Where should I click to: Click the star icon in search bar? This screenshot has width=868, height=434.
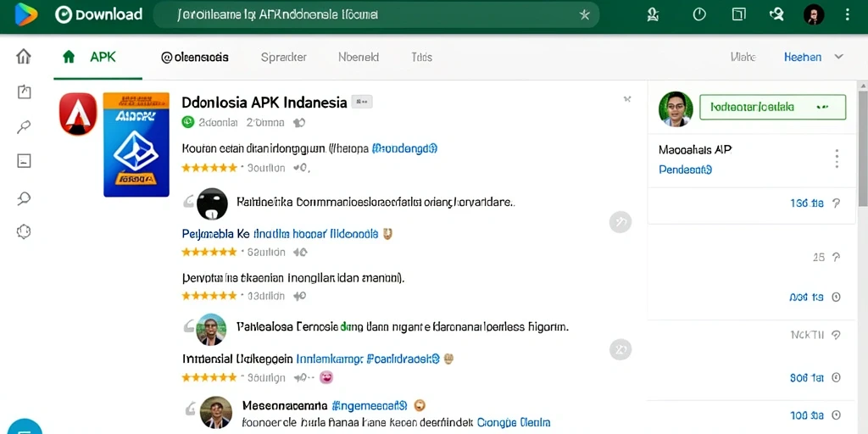[x=584, y=15]
